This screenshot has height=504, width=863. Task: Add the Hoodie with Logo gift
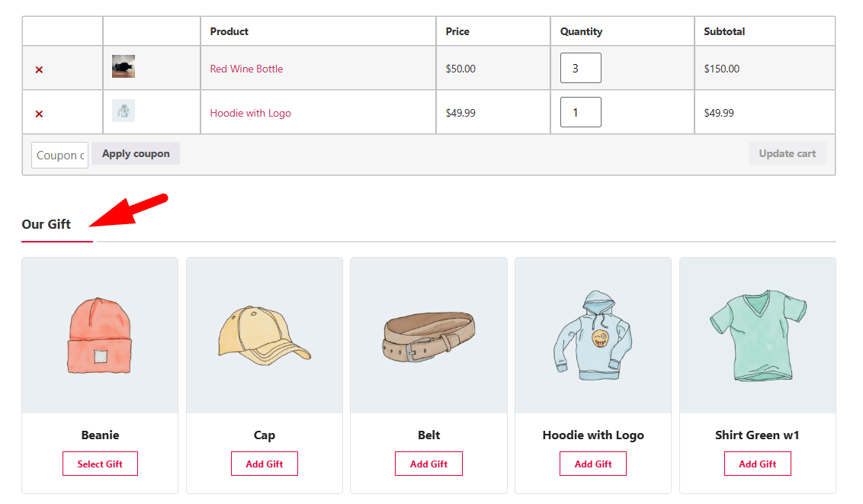[x=592, y=463]
